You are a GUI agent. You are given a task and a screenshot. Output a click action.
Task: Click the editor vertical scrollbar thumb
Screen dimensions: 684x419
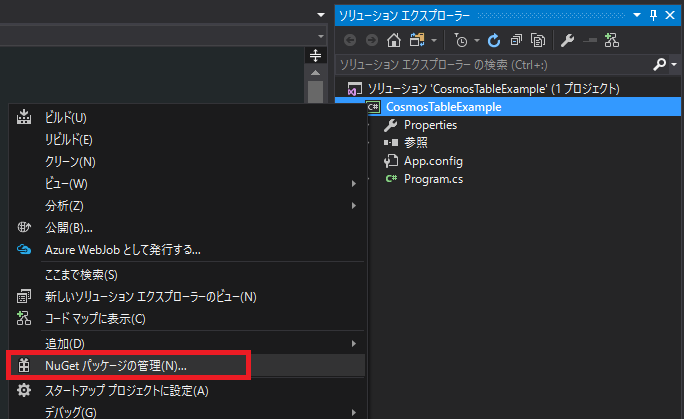315,92
